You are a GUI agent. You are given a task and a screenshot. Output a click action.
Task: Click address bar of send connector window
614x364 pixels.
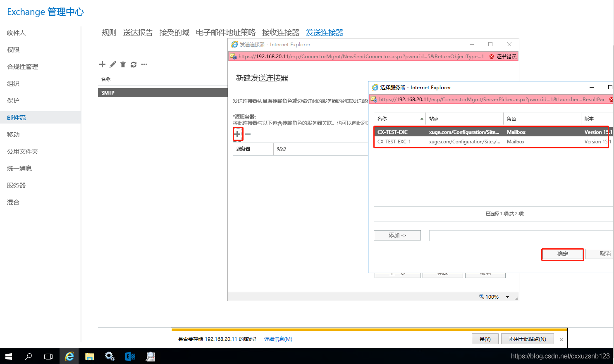[x=361, y=57]
